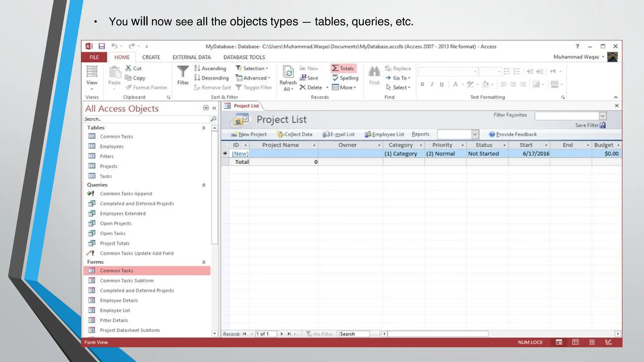Click the navigation pane Search field
Viewport: 644px width, 362px height.
[147, 119]
